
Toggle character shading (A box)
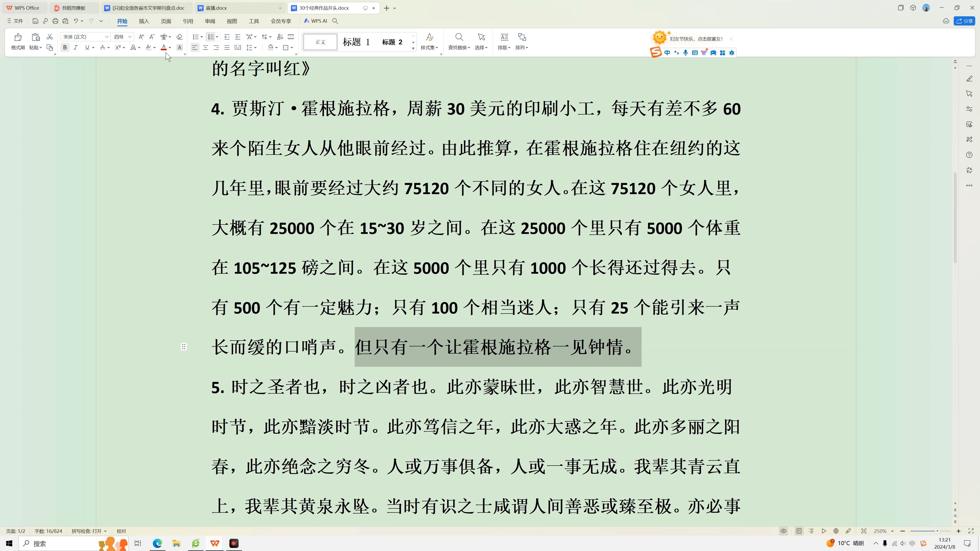180,47
